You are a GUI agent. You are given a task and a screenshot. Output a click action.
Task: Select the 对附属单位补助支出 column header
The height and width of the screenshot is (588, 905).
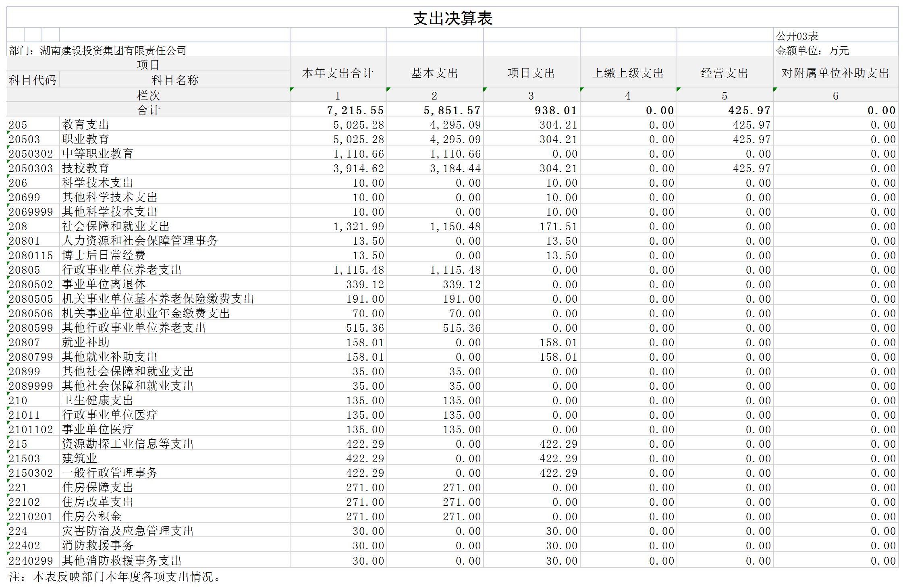pos(836,73)
